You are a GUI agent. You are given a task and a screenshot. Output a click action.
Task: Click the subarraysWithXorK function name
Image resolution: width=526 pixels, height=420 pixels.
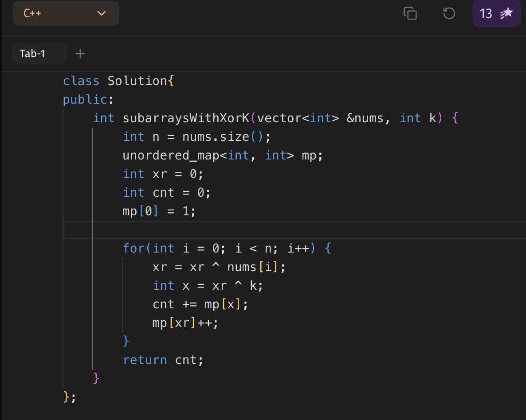point(186,118)
